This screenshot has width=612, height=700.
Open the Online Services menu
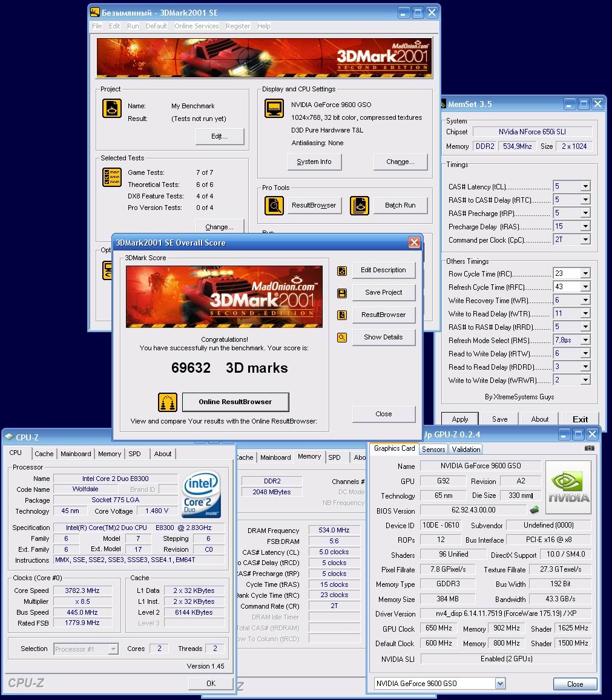(197, 26)
